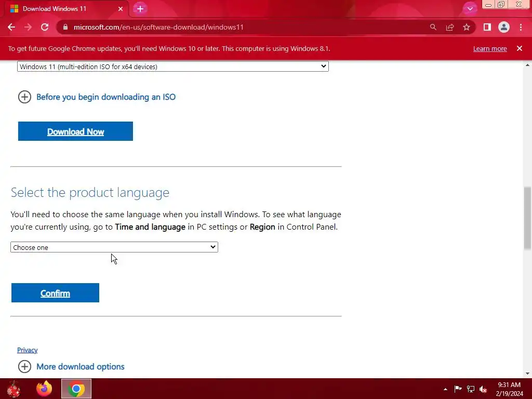Click the scrollbar down arrow
The image size is (532, 399).
[x=527, y=374]
